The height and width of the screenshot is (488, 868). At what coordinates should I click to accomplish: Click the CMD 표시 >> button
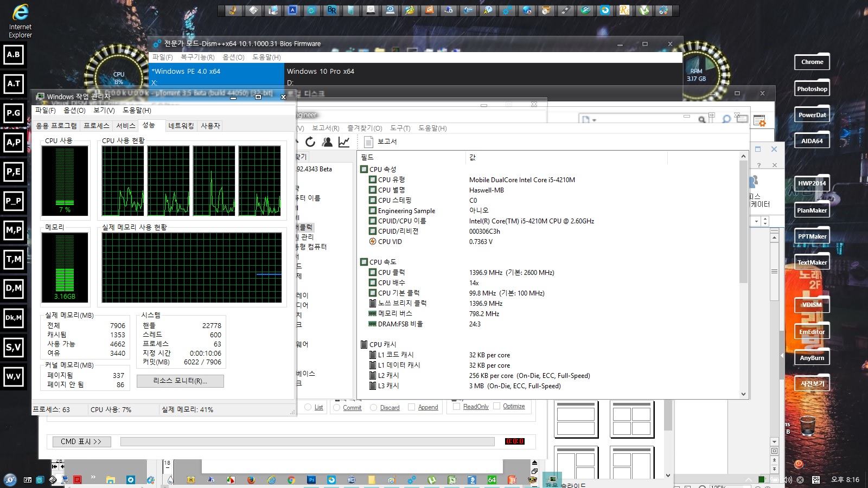[81, 441]
